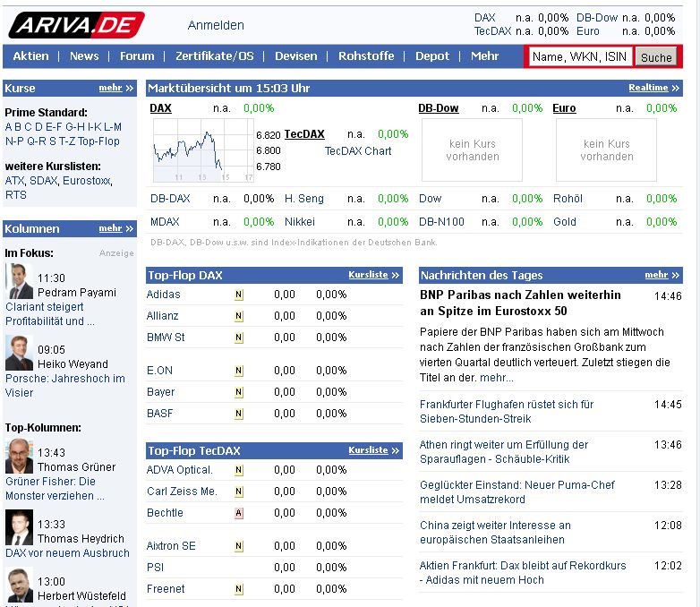
Task: Open the Puma-Chef Umsatzrekord article
Action: pyautogui.click(x=517, y=492)
